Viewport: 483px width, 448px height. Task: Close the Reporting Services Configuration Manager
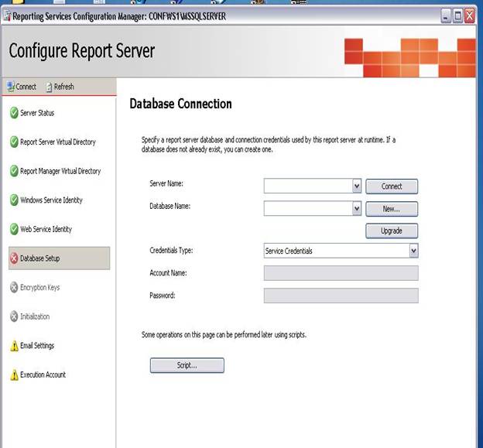(x=470, y=16)
